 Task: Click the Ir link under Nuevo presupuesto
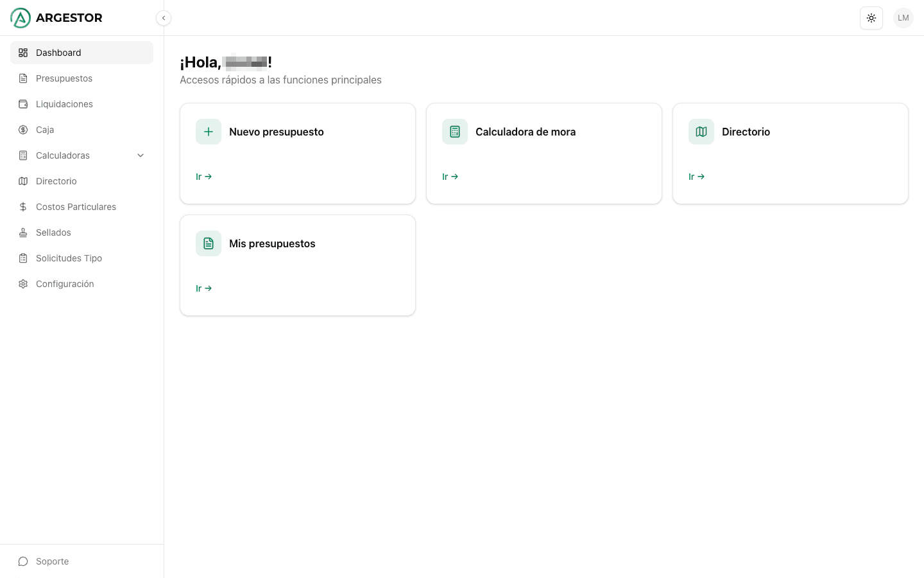coord(203,177)
